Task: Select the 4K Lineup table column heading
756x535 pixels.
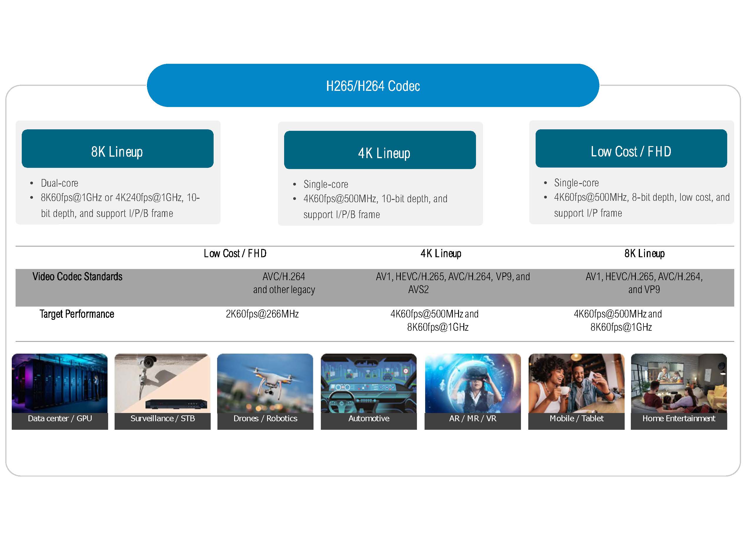Action: 440,253
